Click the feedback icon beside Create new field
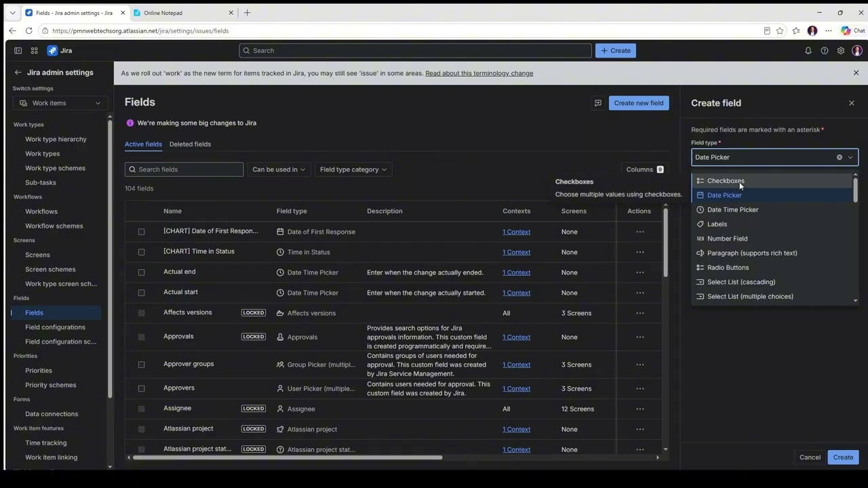Screen dimensions: 868x488 click(598, 103)
